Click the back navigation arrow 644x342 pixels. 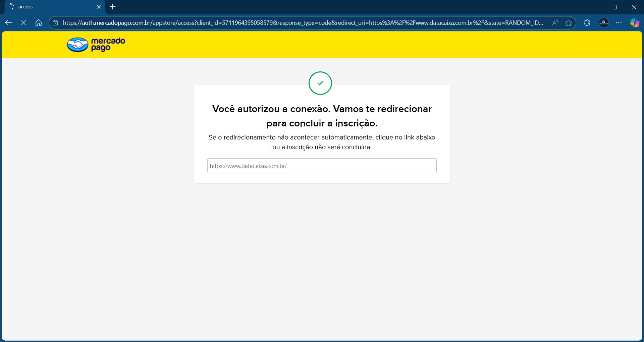(x=8, y=22)
